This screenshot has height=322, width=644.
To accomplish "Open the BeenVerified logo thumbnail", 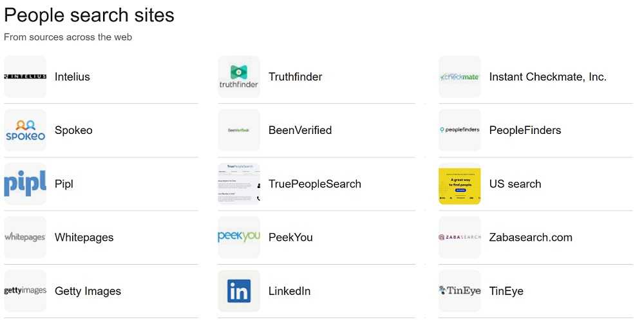I will pos(239,130).
